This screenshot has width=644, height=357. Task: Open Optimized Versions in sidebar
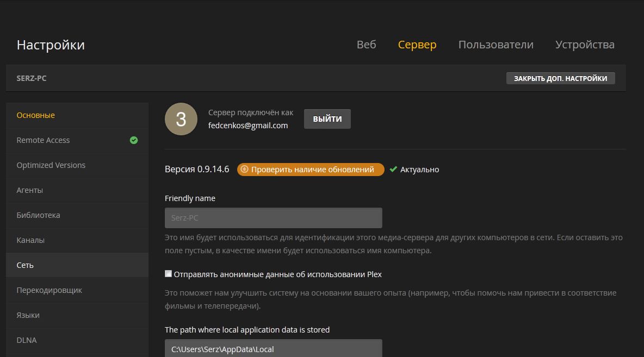click(51, 165)
